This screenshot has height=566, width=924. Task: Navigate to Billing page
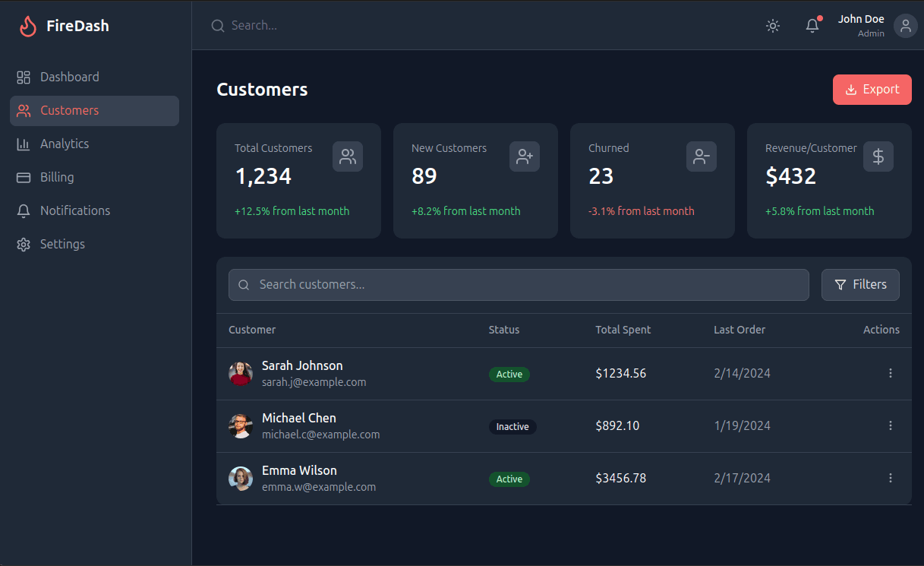(x=57, y=177)
